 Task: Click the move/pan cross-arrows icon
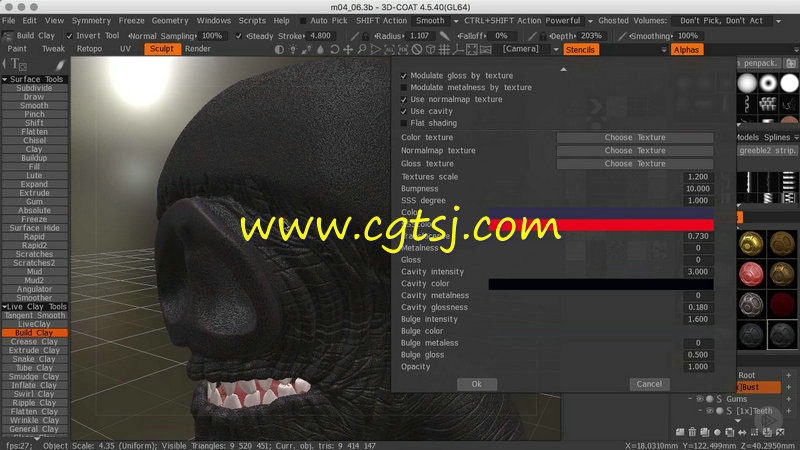(x=348, y=49)
